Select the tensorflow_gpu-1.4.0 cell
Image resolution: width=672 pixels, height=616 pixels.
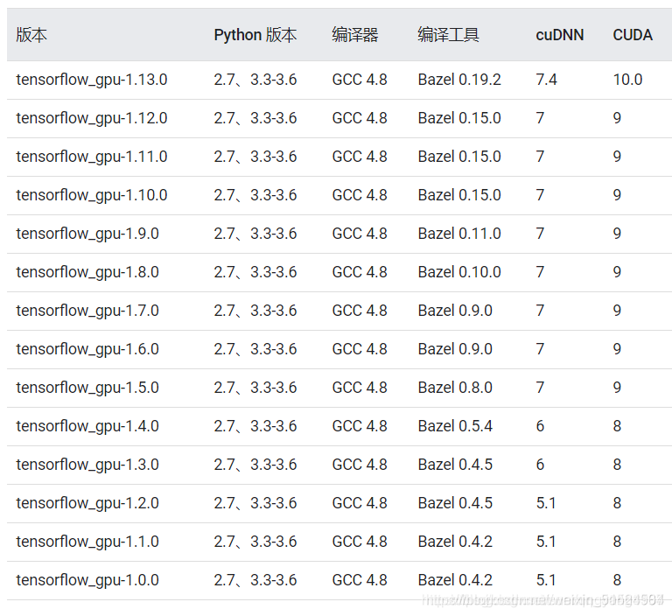coord(87,426)
